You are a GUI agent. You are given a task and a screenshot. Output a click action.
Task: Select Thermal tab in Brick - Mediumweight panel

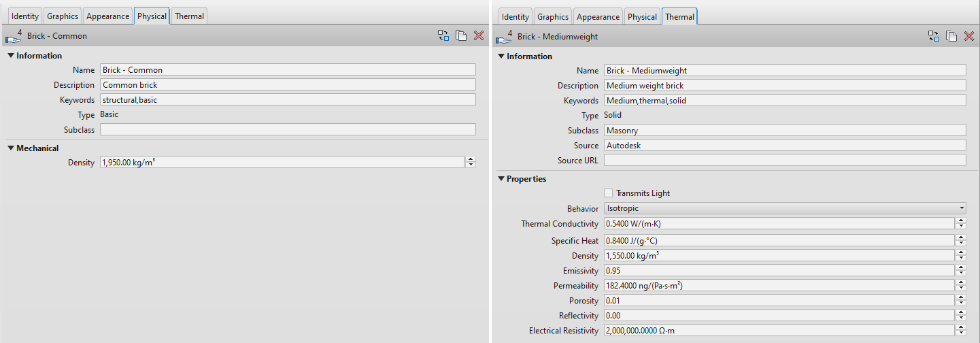click(679, 16)
